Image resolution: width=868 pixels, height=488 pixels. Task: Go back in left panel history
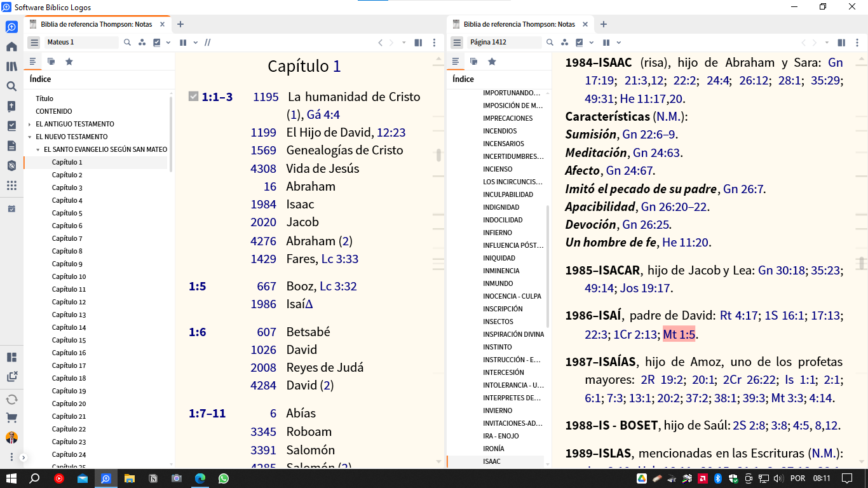[x=381, y=43]
